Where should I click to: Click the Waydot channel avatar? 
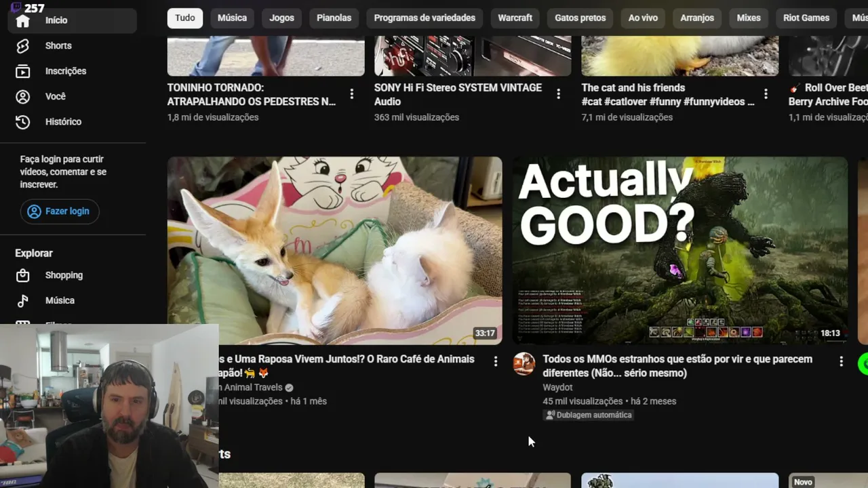tap(524, 364)
